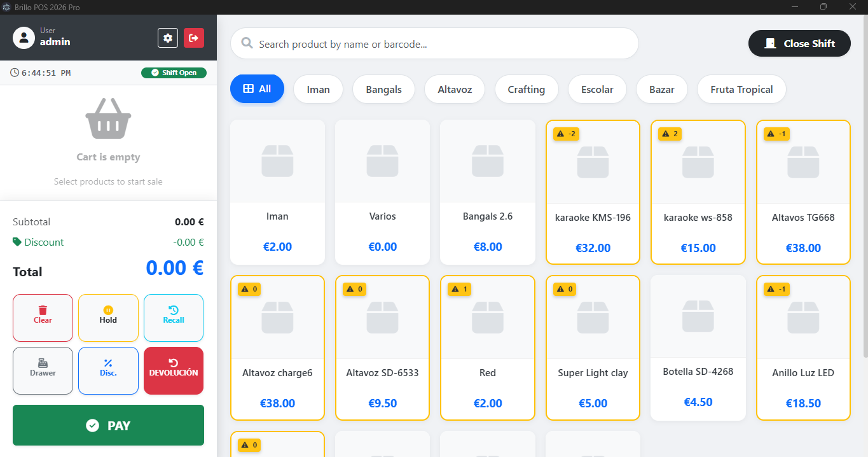Click the €32.00 price of karaoke KMS-196
This screenshot has height=457, width=868.
pos(593,248)
